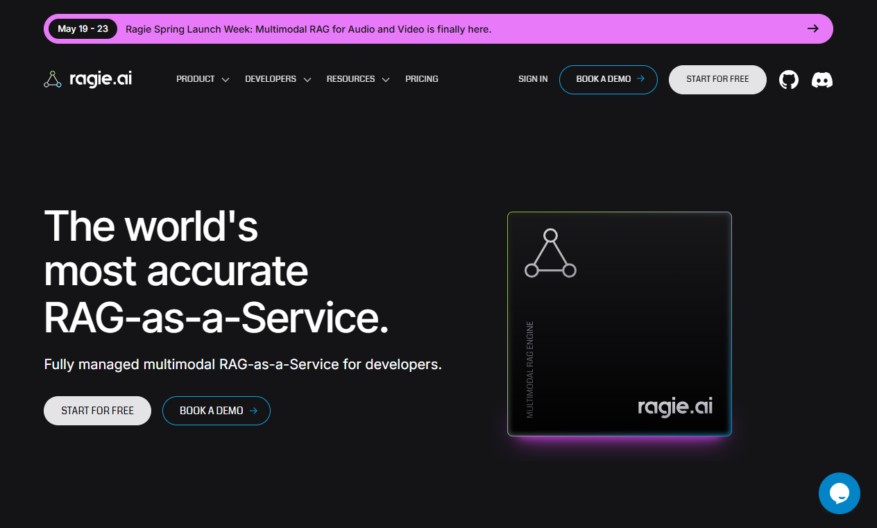The image size is (877, 528).
Task: Click the Multimodal RAG Engine card image
Action: [x=619, y=324]
